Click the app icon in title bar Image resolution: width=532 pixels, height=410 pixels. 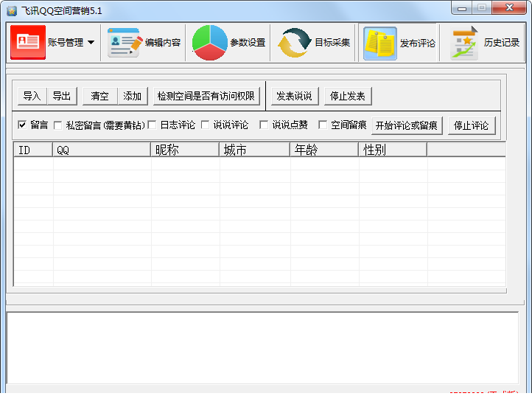click(x=12, y=11)
